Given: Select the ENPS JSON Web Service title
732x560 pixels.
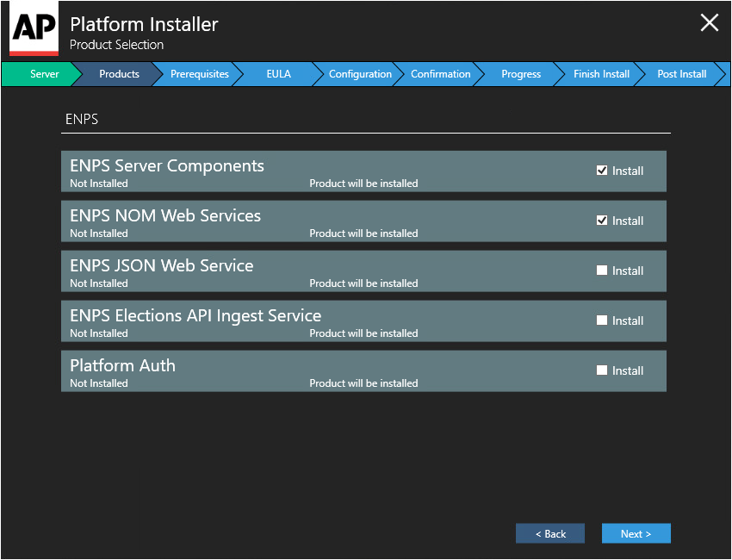Looking at the screenshot, I should point(162,265).
